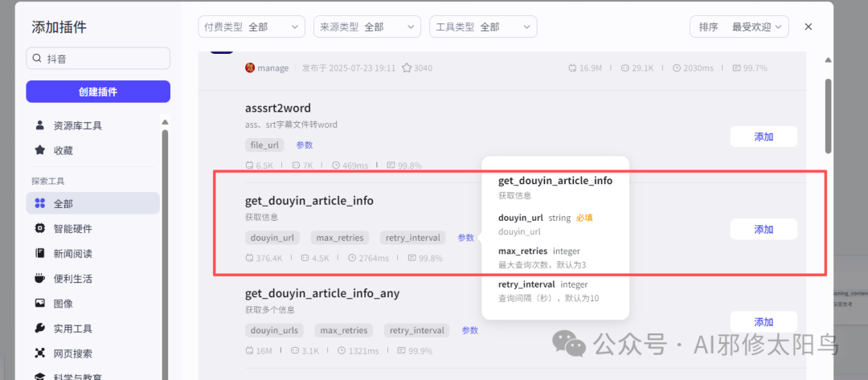The image size is (868, 380).
Task: Click max_retries tag under get_douyin_article_info
Action: (x=340, y=238)
